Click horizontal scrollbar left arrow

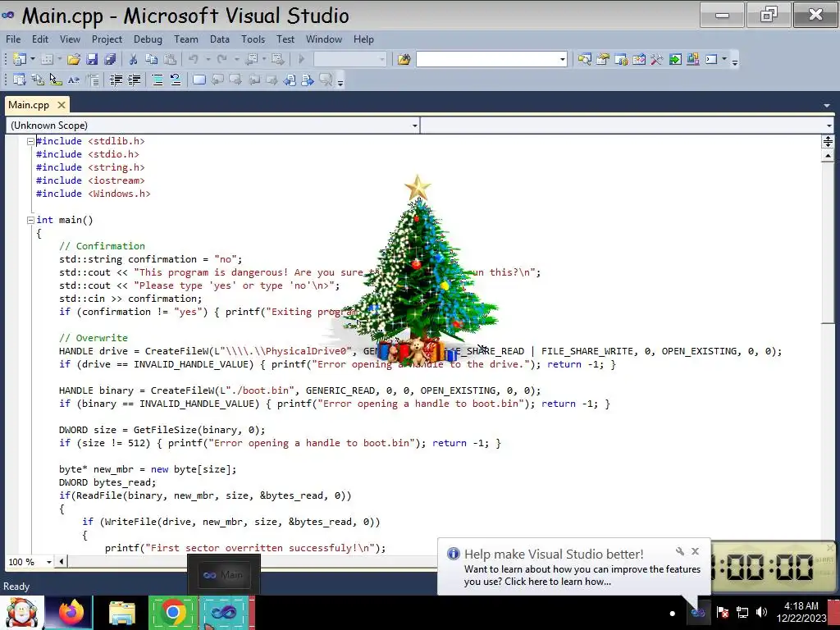click(x=61, y=561)
